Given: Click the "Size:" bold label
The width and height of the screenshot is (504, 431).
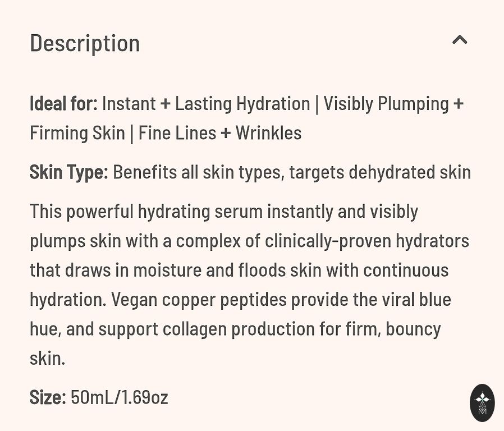Looking at the screenshot, I should point(48,397).
